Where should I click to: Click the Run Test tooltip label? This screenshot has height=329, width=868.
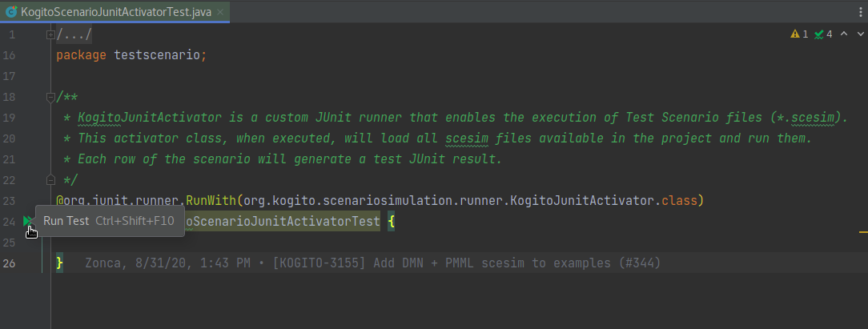[x=66, y=221]
